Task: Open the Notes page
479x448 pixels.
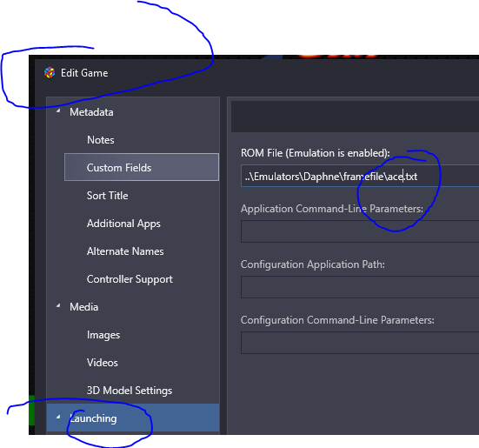Action: point(101,140)
